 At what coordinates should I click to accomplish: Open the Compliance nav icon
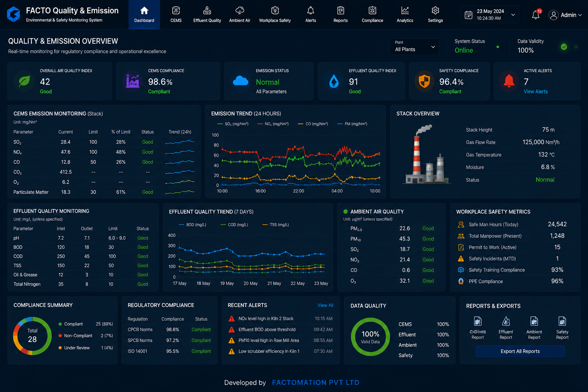coord(372,10)
